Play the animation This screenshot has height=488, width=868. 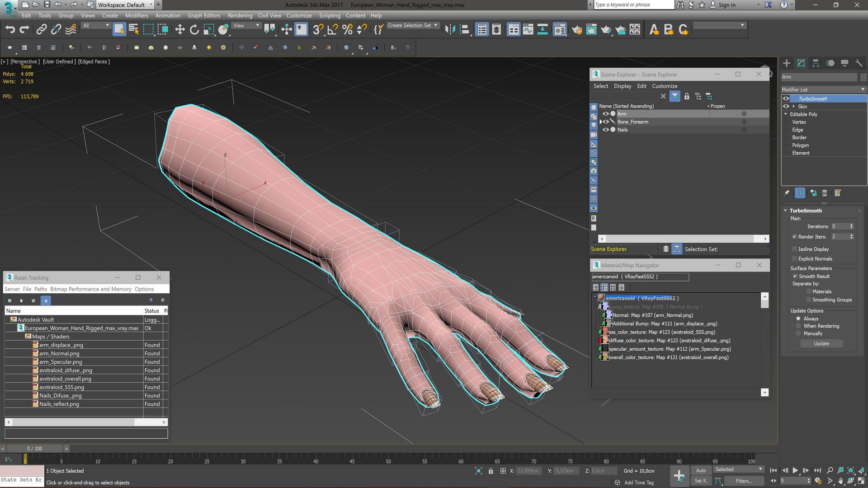[x=795, y=470]
